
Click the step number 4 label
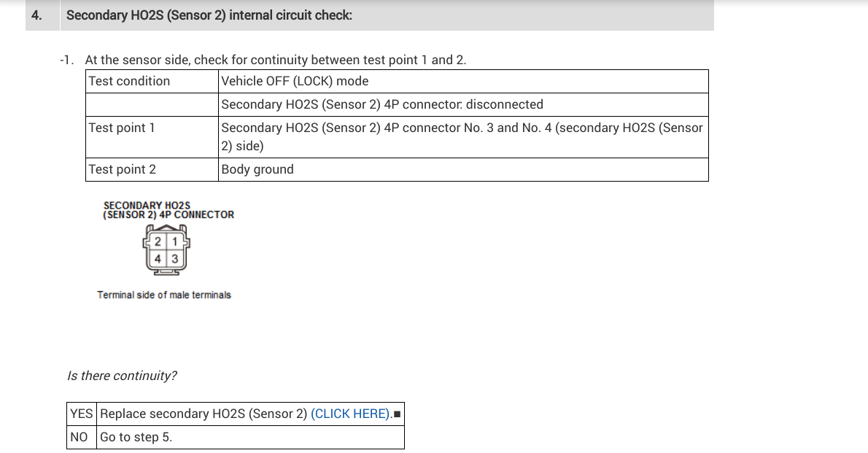[x=36, y=15]
